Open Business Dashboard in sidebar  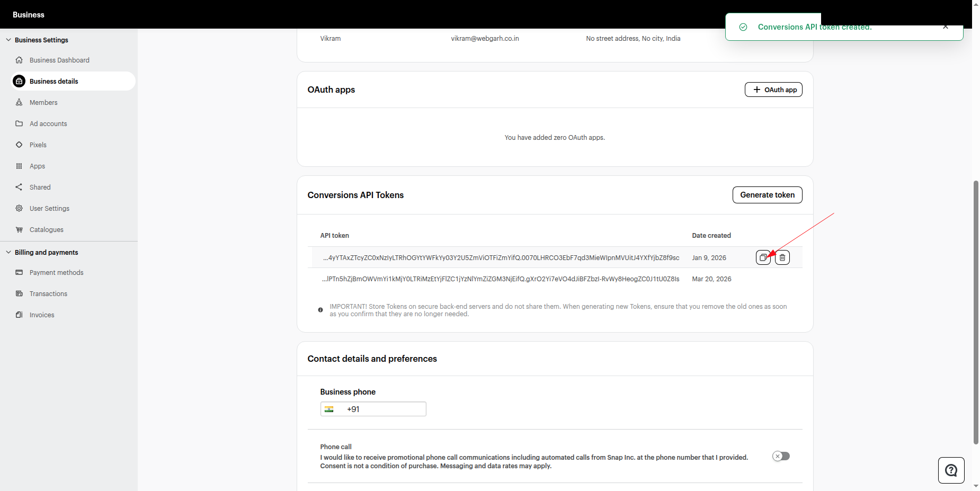59,60
